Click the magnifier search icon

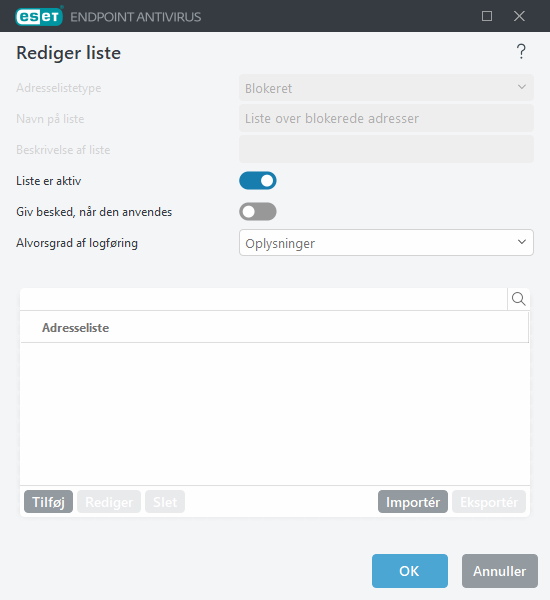(519, 299)
